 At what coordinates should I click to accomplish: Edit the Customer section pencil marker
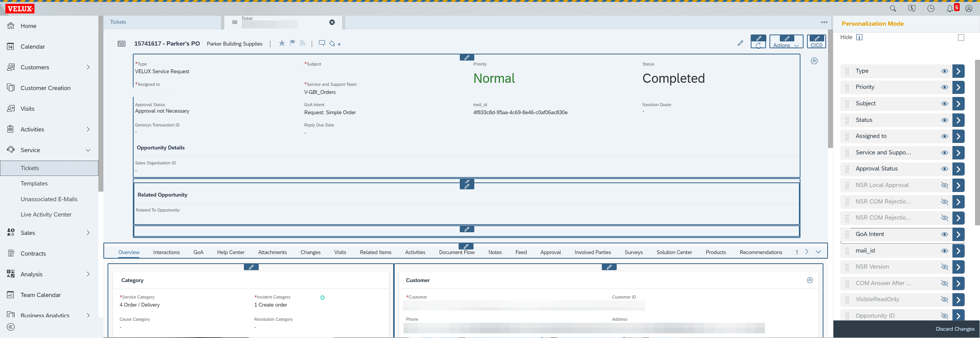609,267
